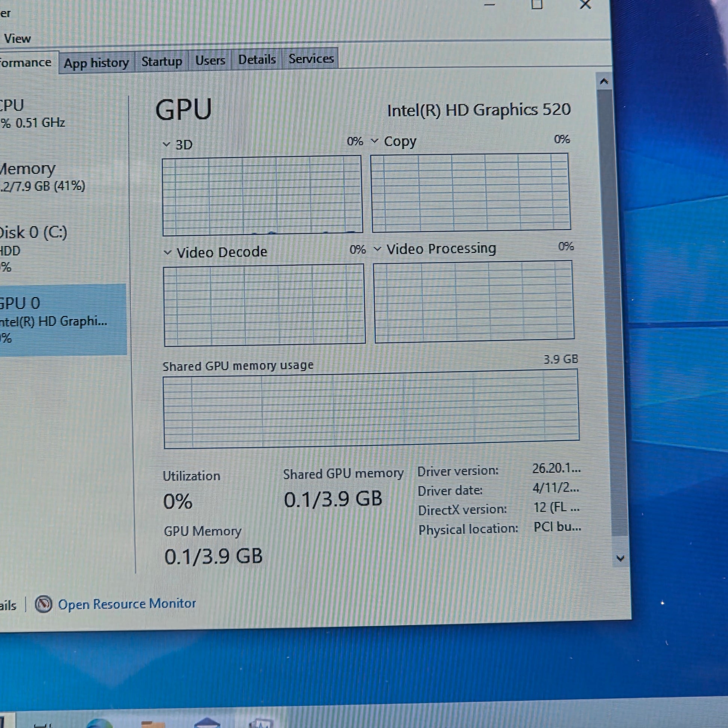Open the View menu
Screen dimensions: 728x728
[x=17, y=39]
